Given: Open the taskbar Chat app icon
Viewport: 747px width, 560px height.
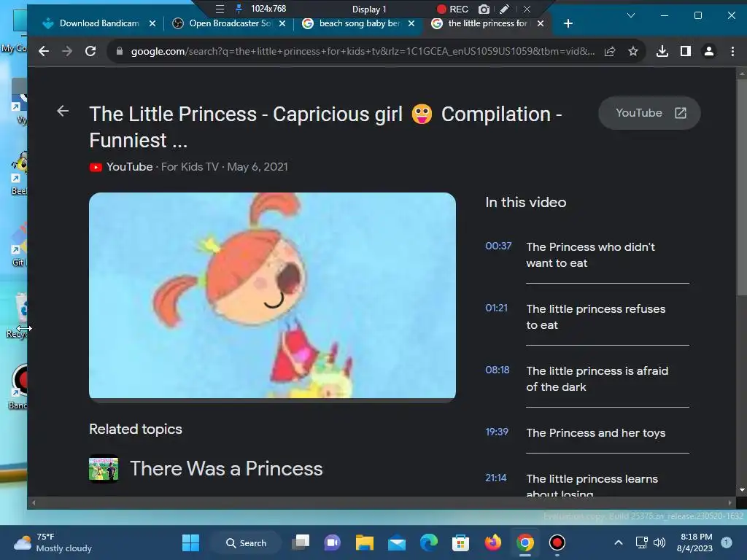Looking at the screenshot, I should (333, 542).
